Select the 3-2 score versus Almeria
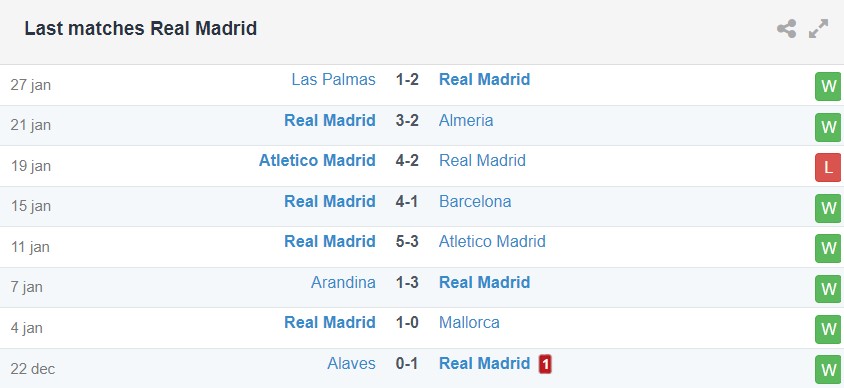This screenshot has height=388, width=844. coord(407,120)
